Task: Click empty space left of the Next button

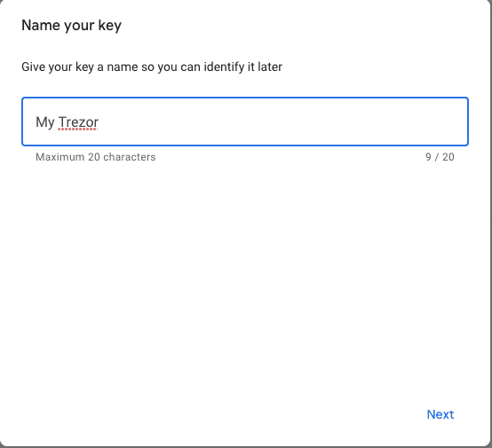Action: pos(219,414)
